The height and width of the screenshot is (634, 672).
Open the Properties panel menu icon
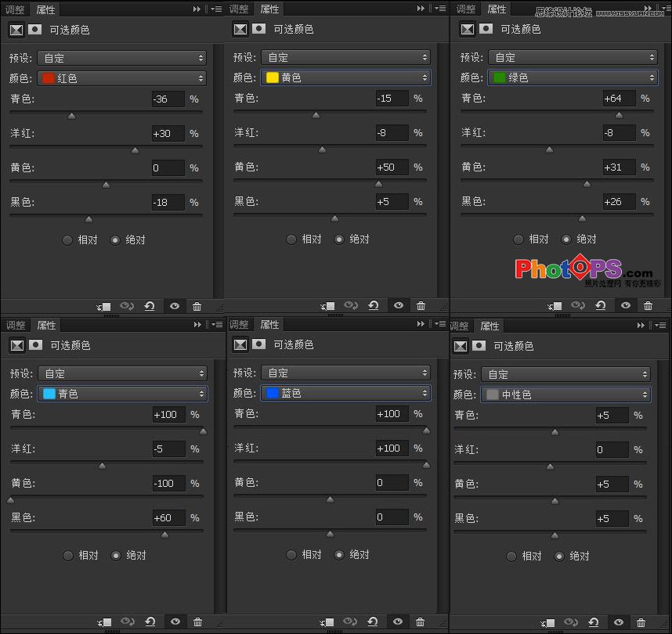(215, 9)
